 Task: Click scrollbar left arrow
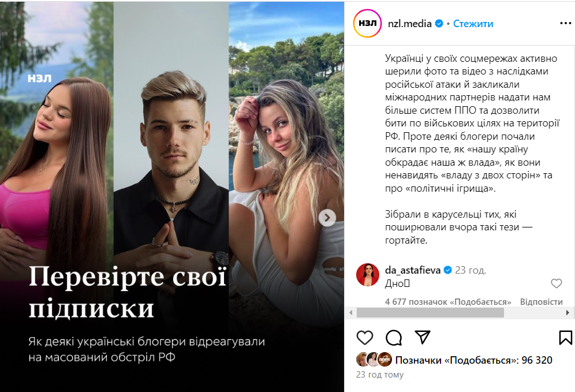pos(351,313)
